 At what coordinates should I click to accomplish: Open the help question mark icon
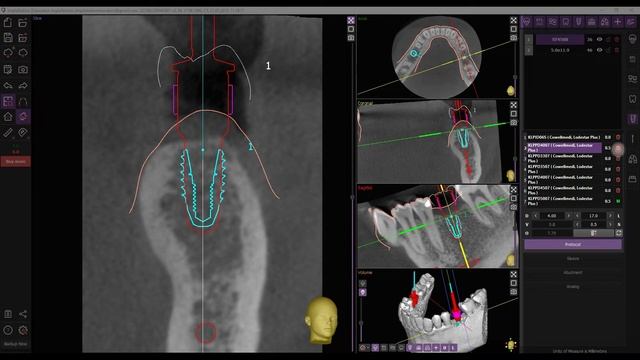(8, 330)
